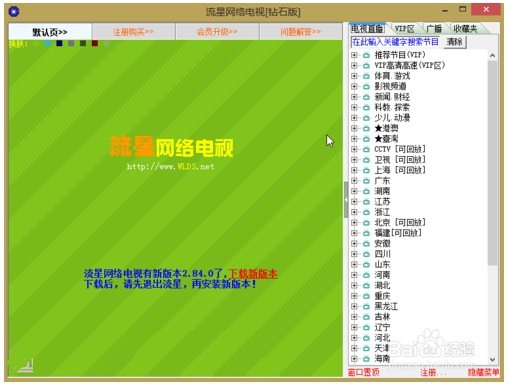Expand the ★港澳 category node
Screen dimensions: 509x386
tap(354, 128)
